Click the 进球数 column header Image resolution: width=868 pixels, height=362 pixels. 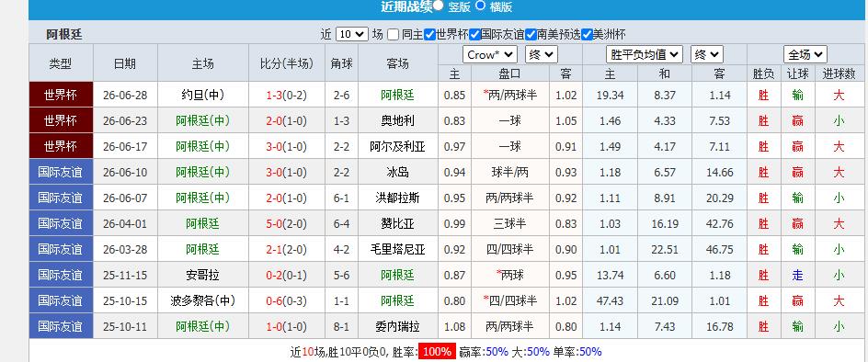point(839,74)
